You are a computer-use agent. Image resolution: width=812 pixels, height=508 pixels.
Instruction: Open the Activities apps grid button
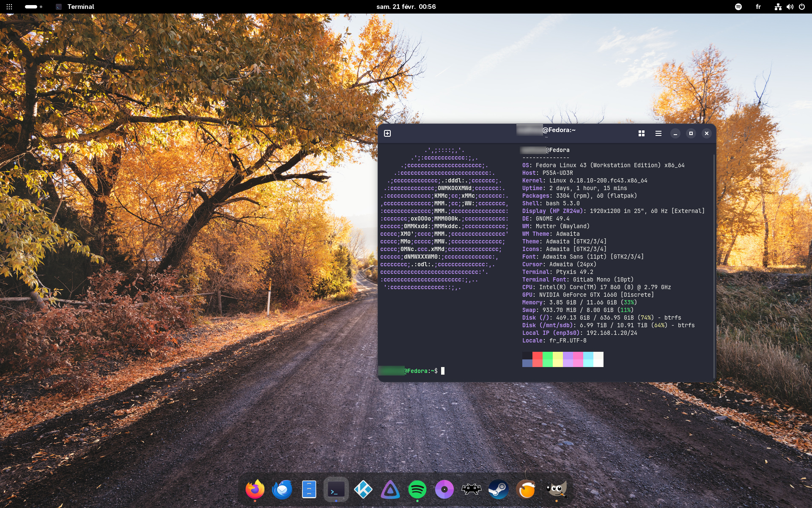(9, 7)
